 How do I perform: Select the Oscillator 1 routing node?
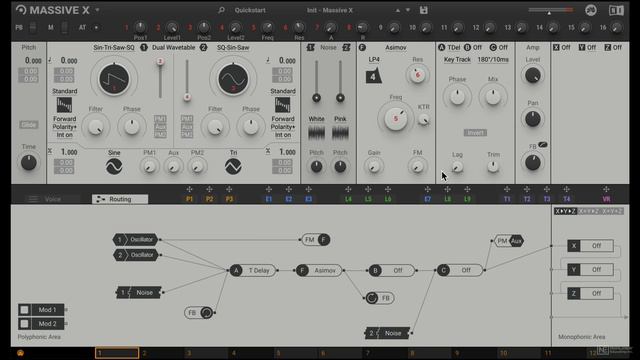pos(136,240)
